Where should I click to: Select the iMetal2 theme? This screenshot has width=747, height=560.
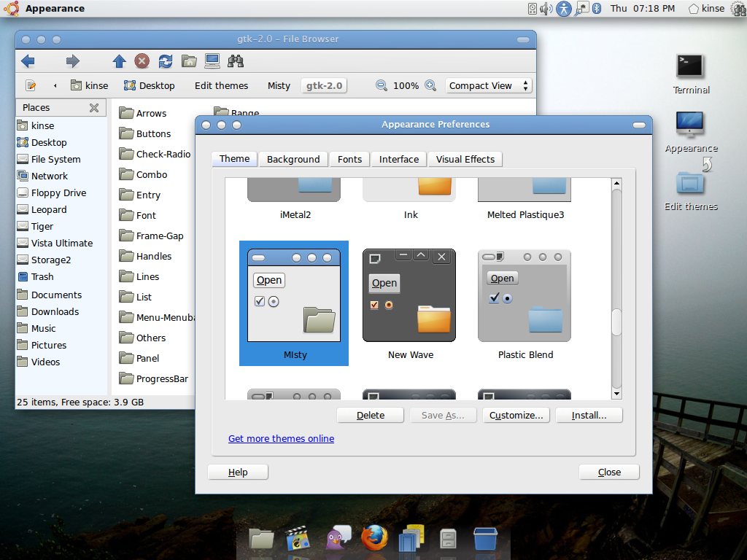click(295, 200)
